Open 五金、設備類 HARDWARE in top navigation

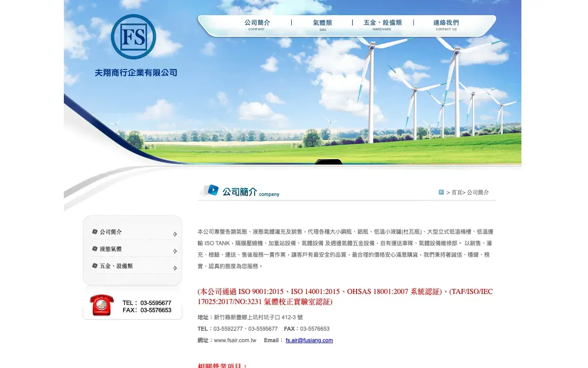(382, 25)
